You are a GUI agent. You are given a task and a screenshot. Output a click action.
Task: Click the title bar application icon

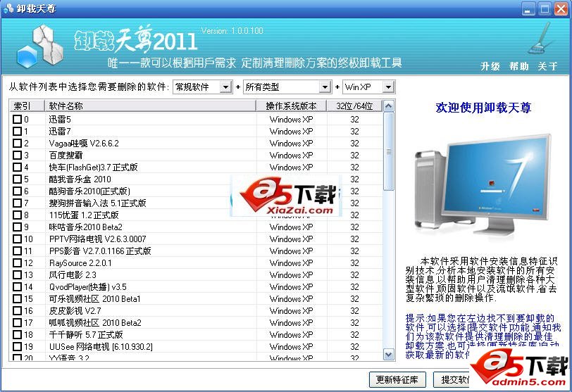pyautogui.click(x=8, y=8)
